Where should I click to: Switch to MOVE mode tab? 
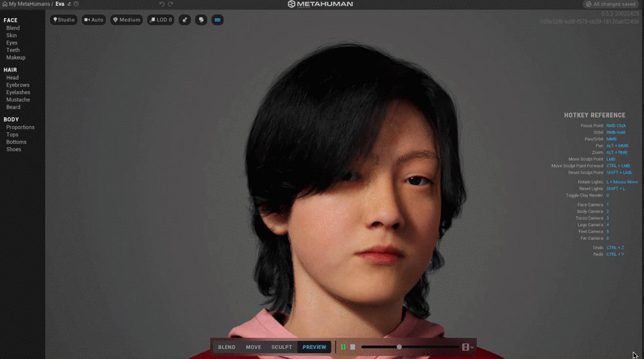click(254, 347)
